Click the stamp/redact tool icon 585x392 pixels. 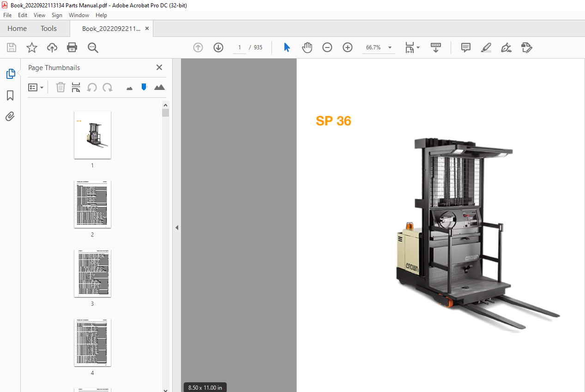pyautogui.click(x=526, y=48)
